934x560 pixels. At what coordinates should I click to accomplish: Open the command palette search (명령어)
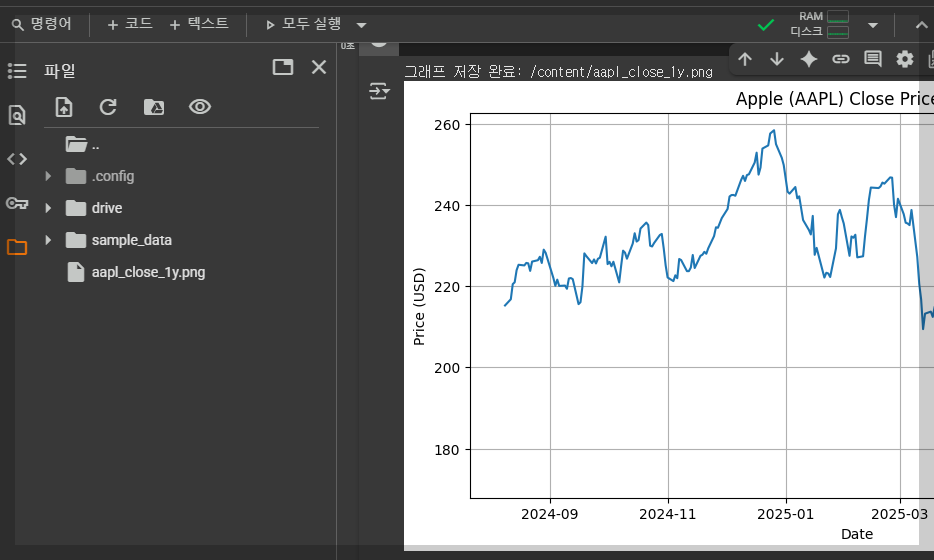tap(42, 24)
